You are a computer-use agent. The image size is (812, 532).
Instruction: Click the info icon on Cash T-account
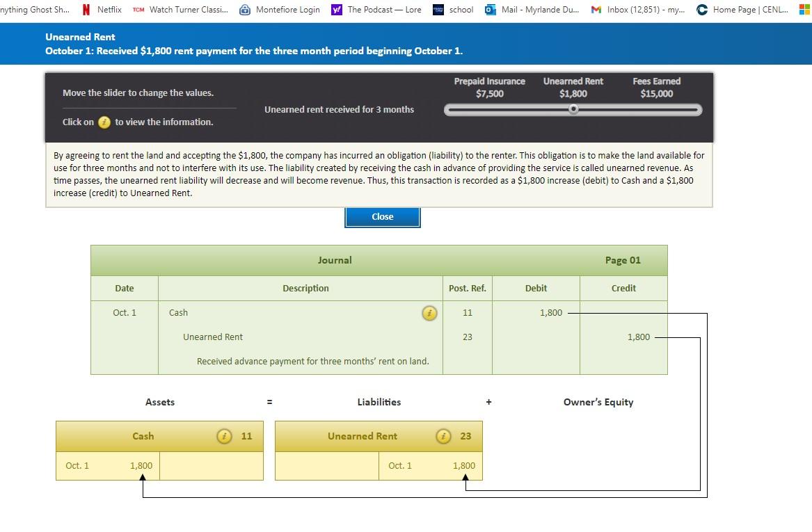point(224,436)
